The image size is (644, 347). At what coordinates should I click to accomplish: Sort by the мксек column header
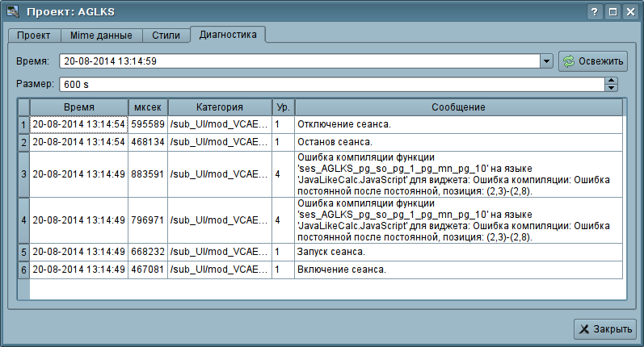click(x=147, y=107)
